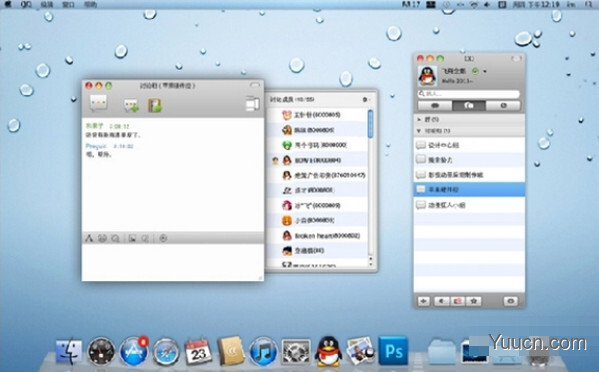The image size is (599, 372).
Task: Open App Store from the Dock
Action: [134, 351]
